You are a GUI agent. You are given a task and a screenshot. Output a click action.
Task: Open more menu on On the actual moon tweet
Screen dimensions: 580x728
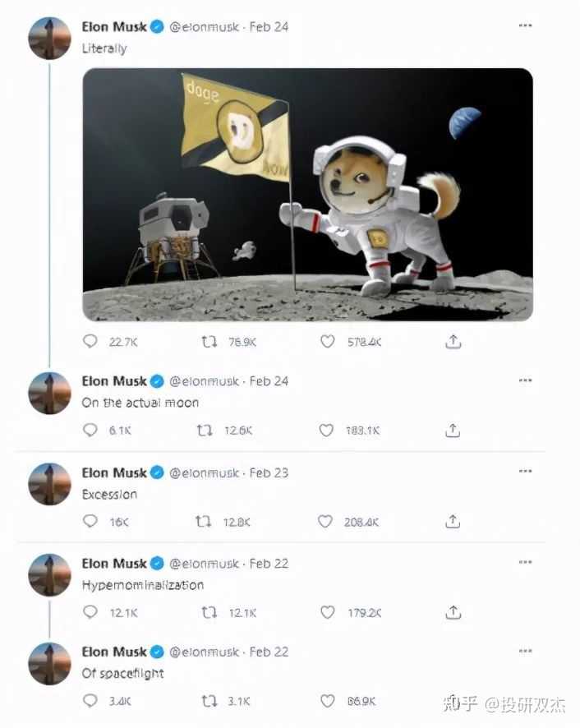(525, 380)
